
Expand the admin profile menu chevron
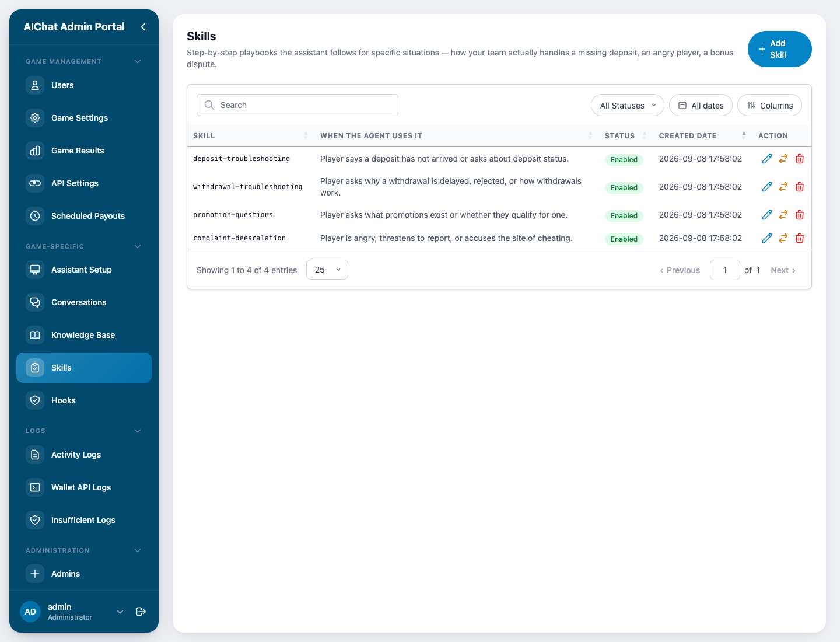point(120,612)
